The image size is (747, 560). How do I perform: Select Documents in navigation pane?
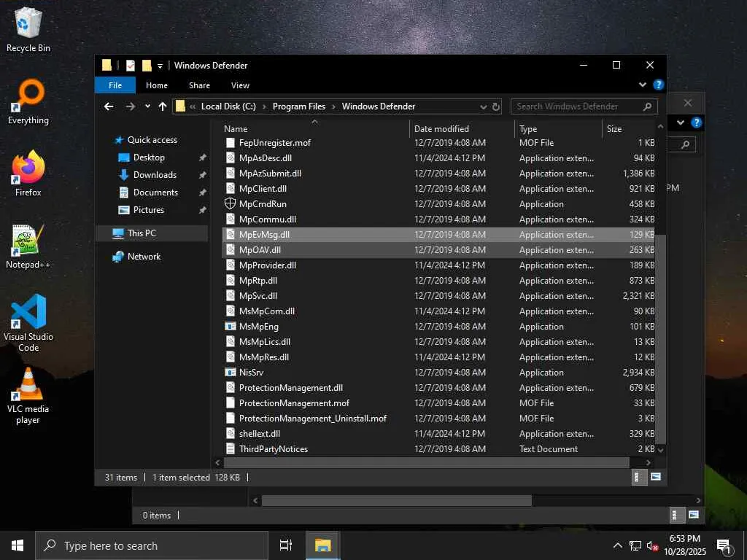coord(155,192)
